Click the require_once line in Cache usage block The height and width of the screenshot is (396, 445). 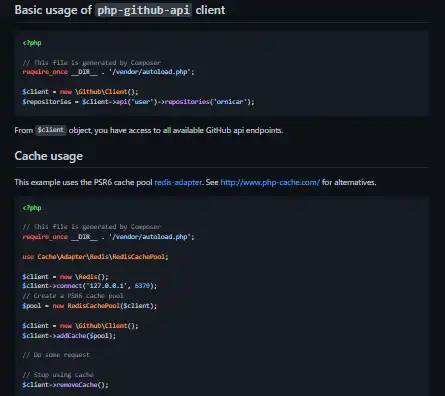pyautogui.click(x=108, y=237)
